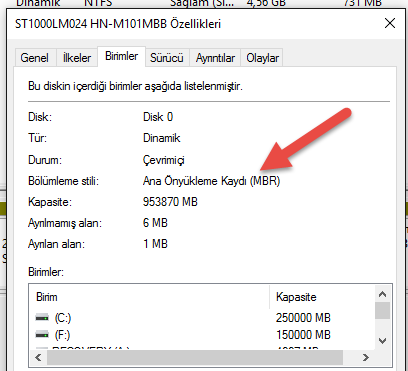The image size is (408, 371).
Task: Select the (F:) volume drive icon
Action: click(x=42, y=334)
